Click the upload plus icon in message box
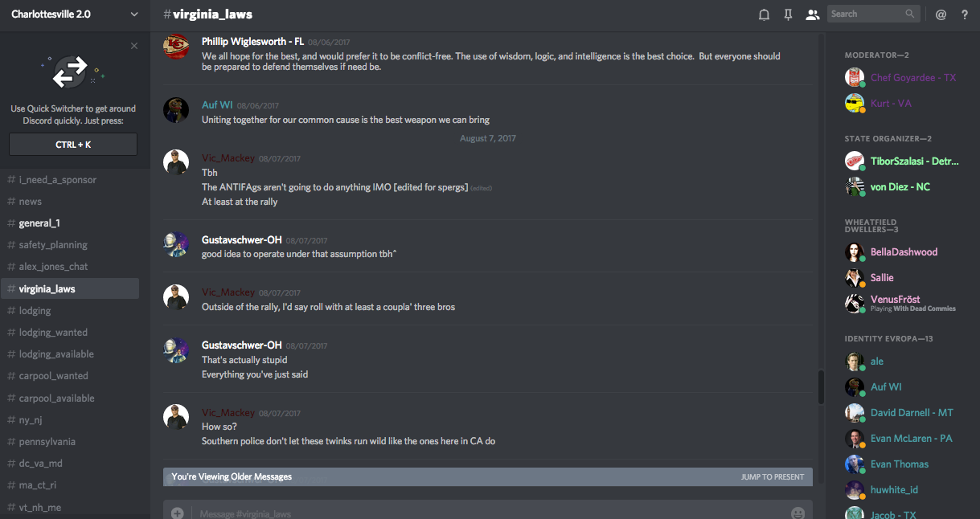 coord(177,513)
